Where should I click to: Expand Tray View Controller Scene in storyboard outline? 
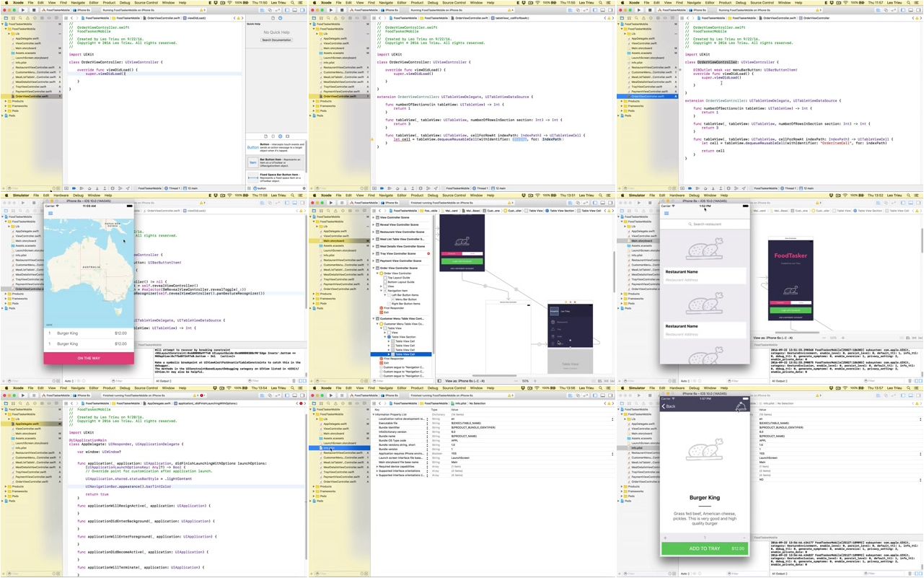[x=374, y=253]
